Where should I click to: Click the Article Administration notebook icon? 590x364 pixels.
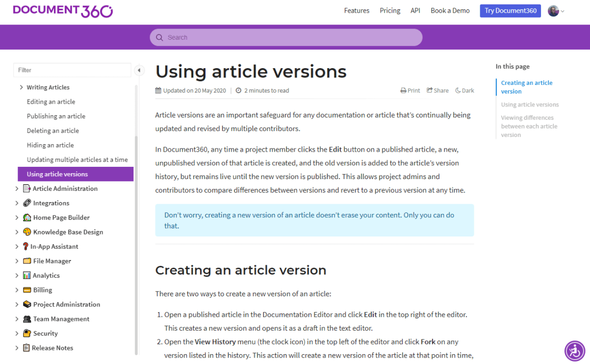point(27,188)
